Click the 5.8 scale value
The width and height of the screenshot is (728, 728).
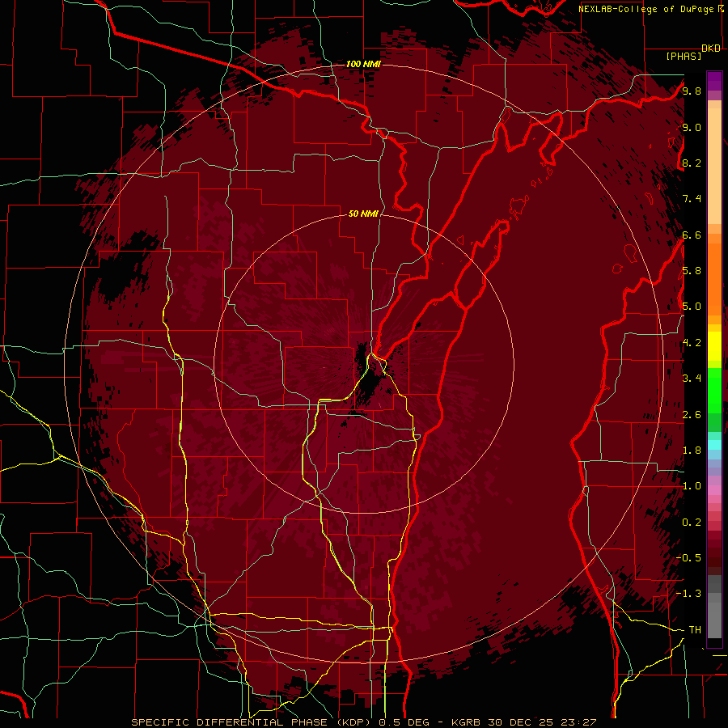point(692,271)
